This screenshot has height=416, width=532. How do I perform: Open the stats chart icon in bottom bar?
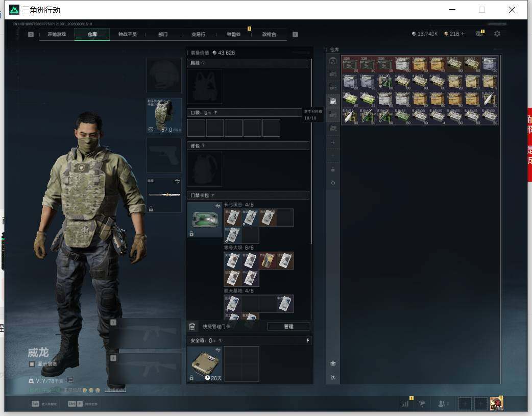coord(405,403)
